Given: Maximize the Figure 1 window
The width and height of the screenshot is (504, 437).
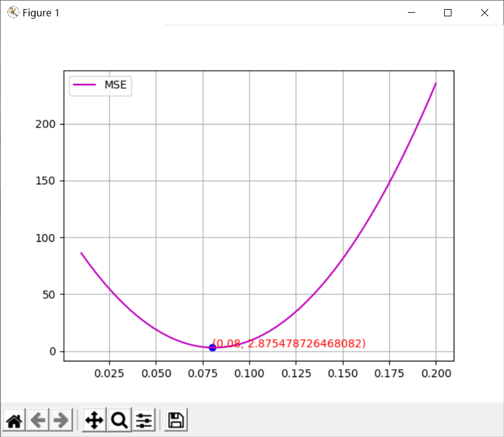Looking at the screenshot, I should click(448, 13).
